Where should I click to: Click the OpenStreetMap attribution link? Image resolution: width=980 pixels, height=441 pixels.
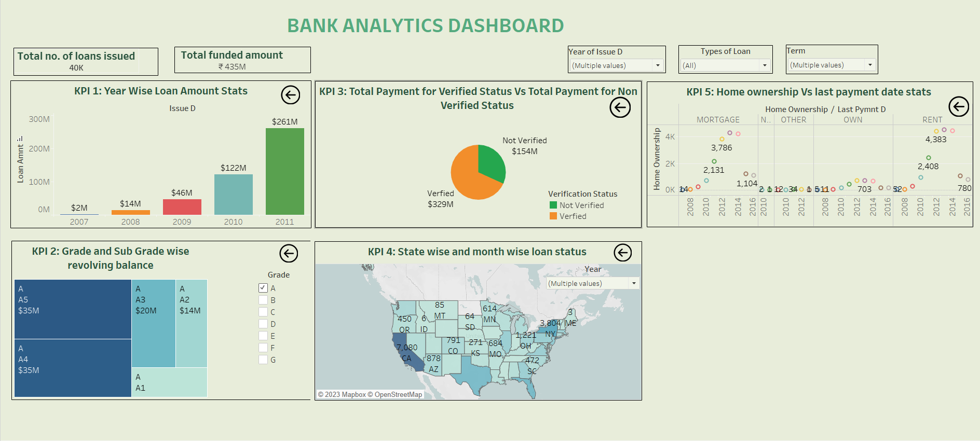398,394
